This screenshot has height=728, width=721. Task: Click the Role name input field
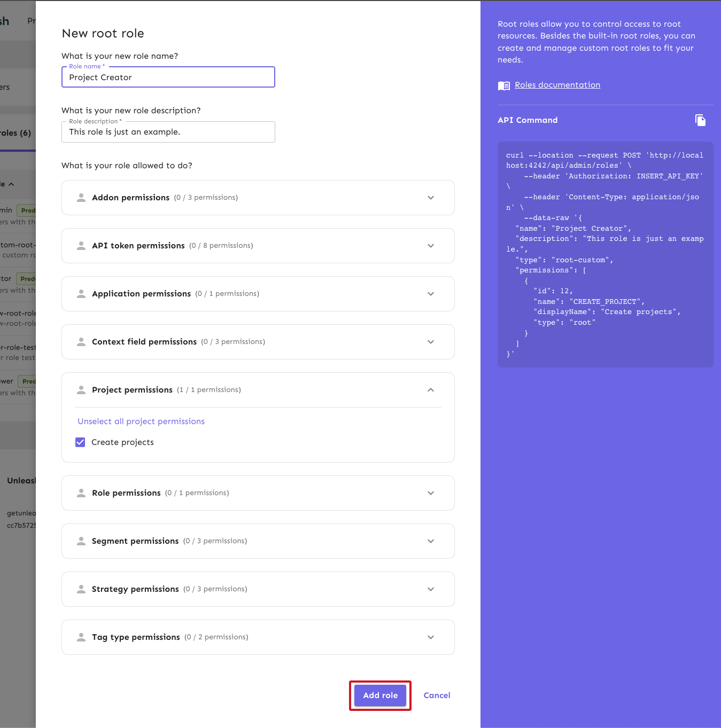point(168,77)
